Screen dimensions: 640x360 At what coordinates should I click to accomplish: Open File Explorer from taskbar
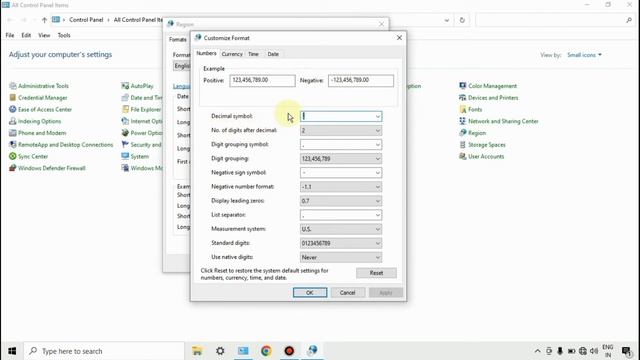click(197, 351)
